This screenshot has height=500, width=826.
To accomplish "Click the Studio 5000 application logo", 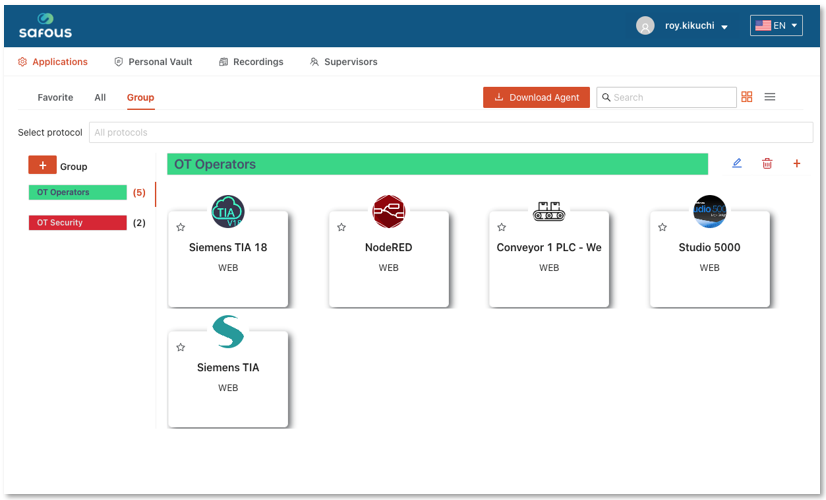I will [x=710, y=211].
